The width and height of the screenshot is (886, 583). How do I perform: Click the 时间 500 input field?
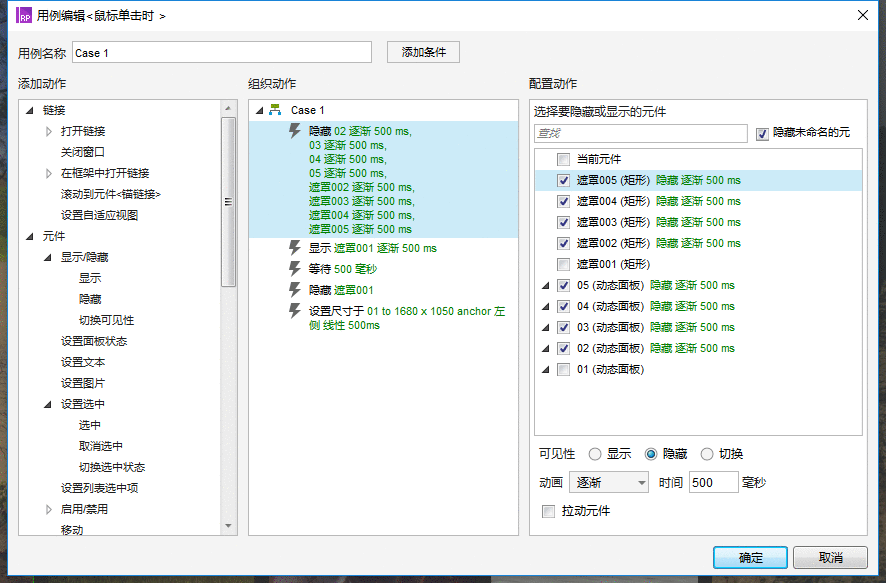tap(714, 482)
